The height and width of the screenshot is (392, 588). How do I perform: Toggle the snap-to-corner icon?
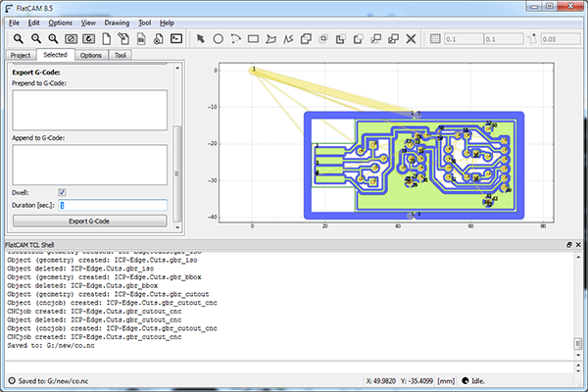[x=532, y=38]
